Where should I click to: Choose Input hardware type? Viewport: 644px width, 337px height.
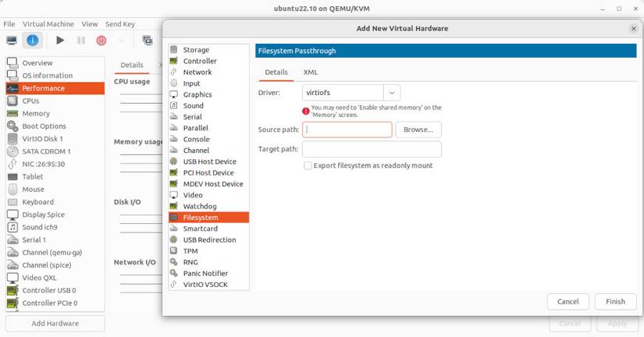coord(208,83)
